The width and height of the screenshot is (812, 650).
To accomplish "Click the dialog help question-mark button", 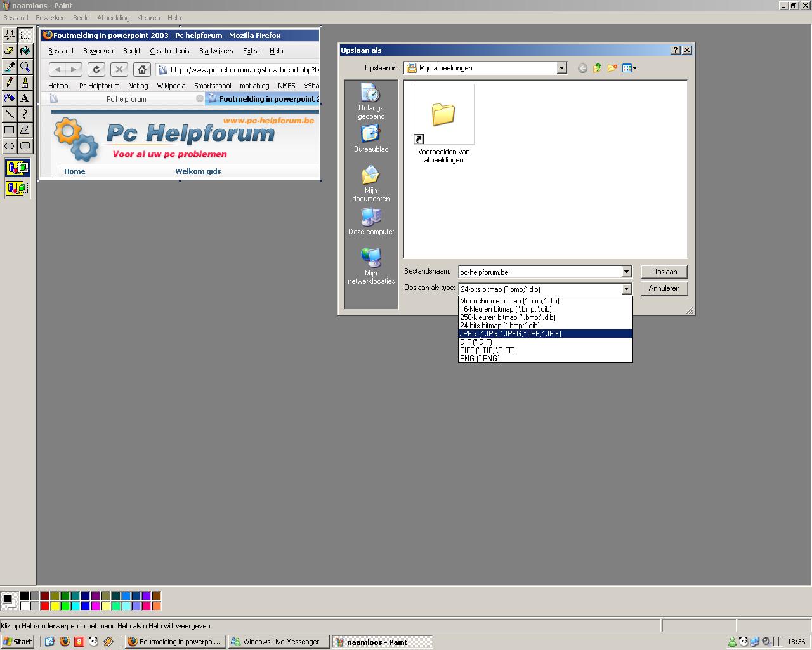I will [676, 50].
